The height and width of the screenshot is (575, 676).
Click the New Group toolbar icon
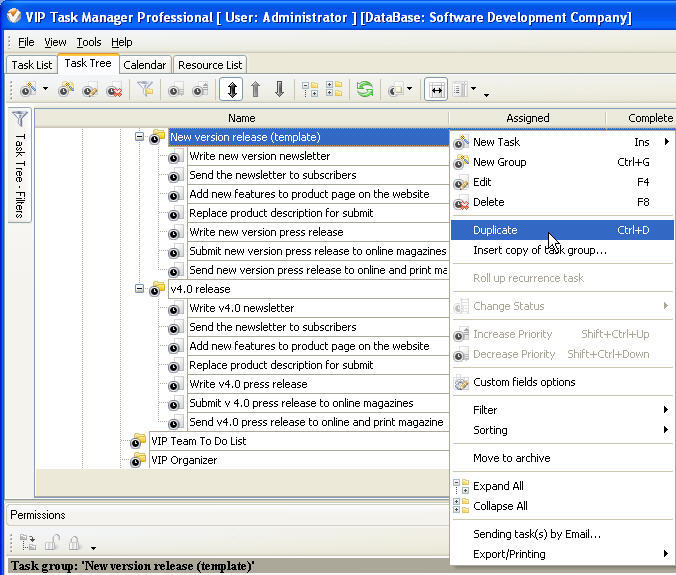click(x=66, y=89)
